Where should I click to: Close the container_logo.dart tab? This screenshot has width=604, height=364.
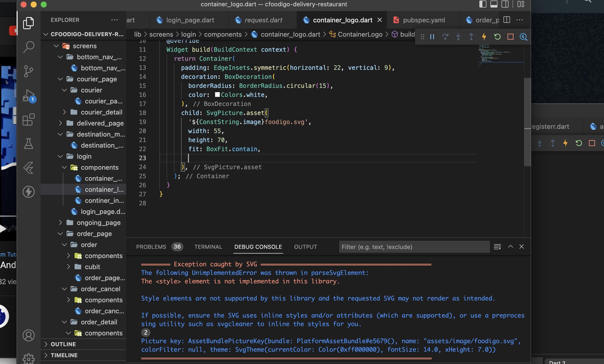click(x=380, y=20)
